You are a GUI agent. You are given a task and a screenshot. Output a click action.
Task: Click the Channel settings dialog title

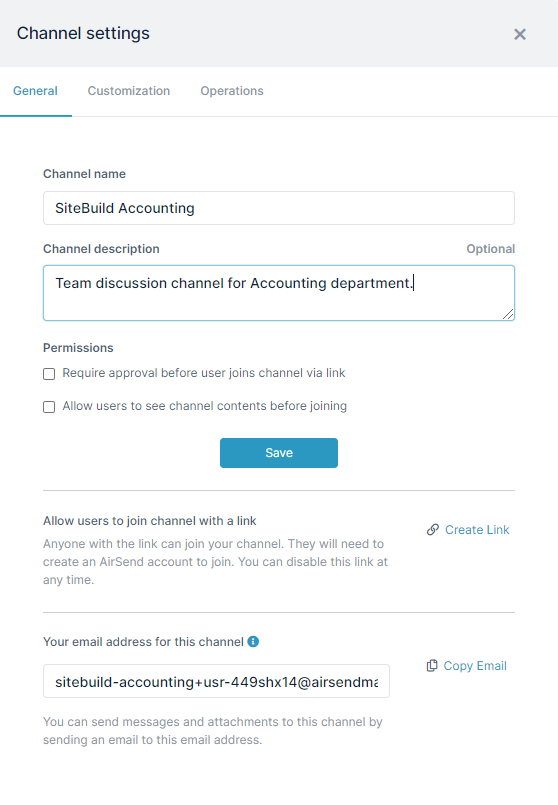pyautogui.click(x=83, y=33)
